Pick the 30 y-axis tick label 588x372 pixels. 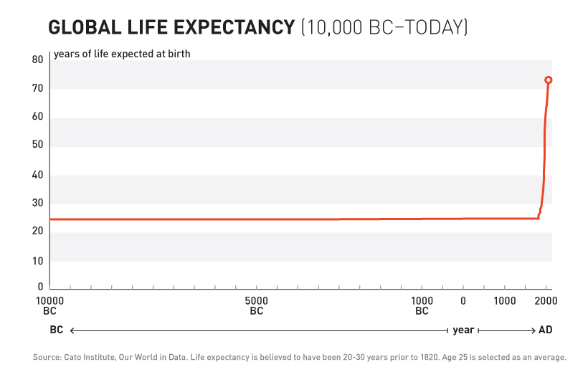coord(38,203)
